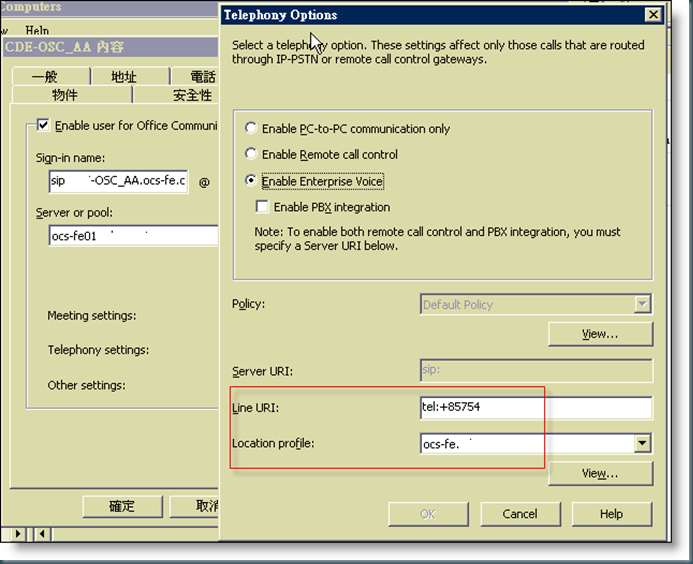Close the Telephony Options dialog

tap(652, 15)
